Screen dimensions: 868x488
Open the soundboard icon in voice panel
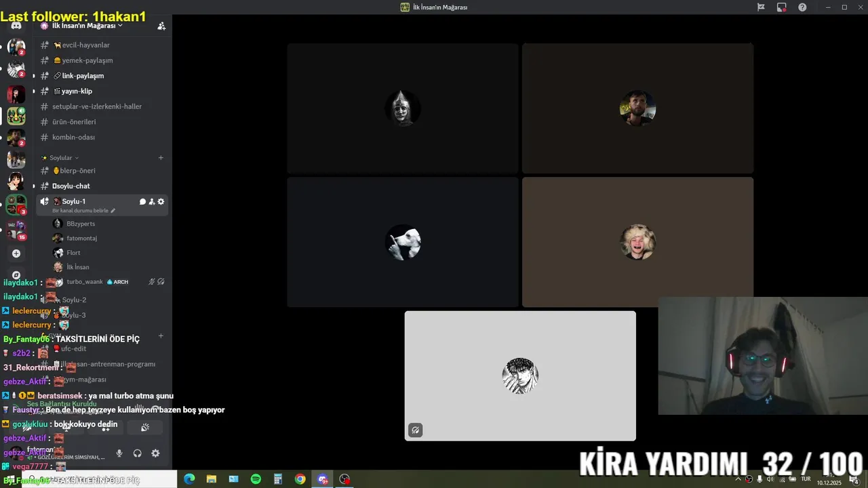145,428
